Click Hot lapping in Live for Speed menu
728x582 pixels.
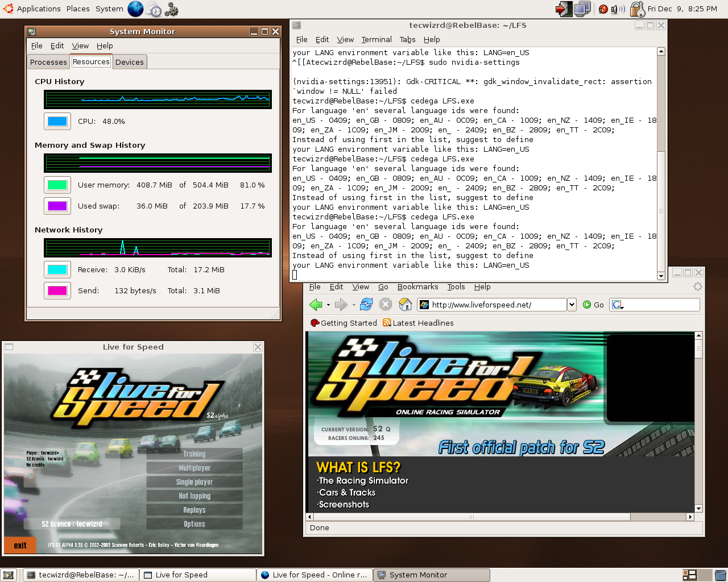[195, 496]
